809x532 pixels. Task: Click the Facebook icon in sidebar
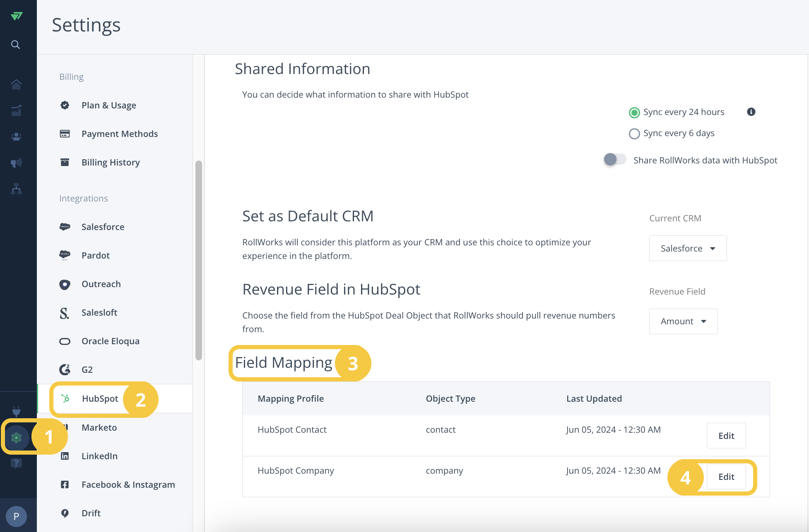(65, 484)
